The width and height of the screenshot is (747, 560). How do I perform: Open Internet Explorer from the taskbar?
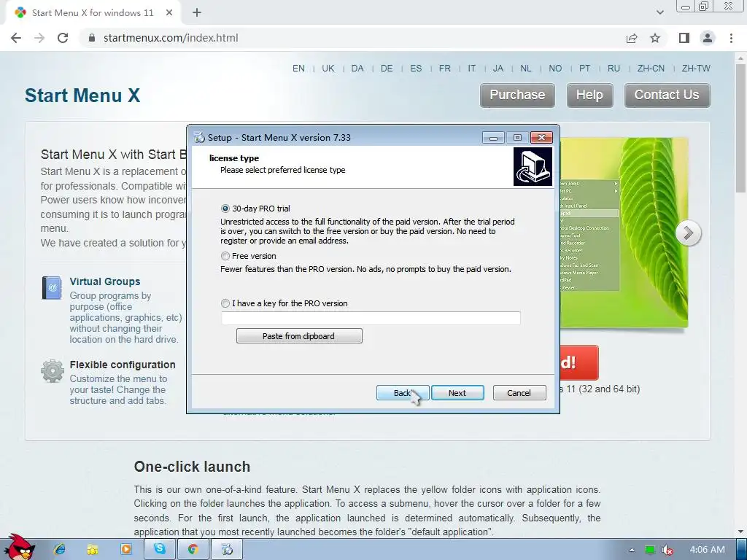click(60, 550)
